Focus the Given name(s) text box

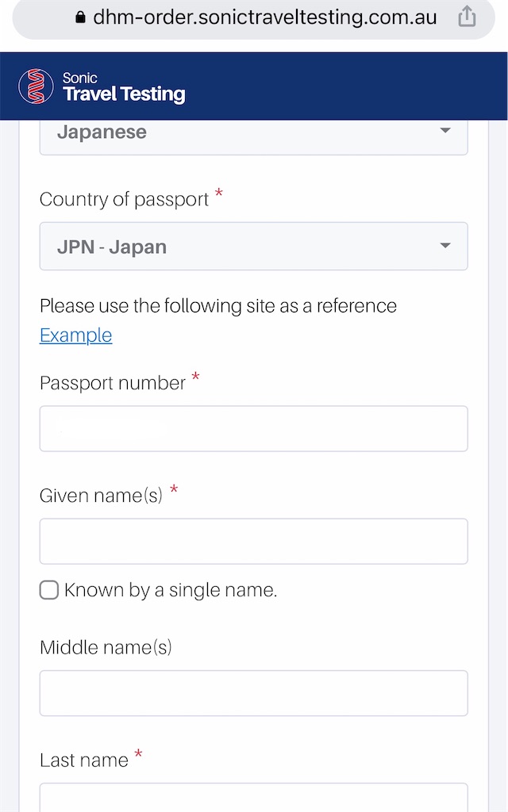253,541
